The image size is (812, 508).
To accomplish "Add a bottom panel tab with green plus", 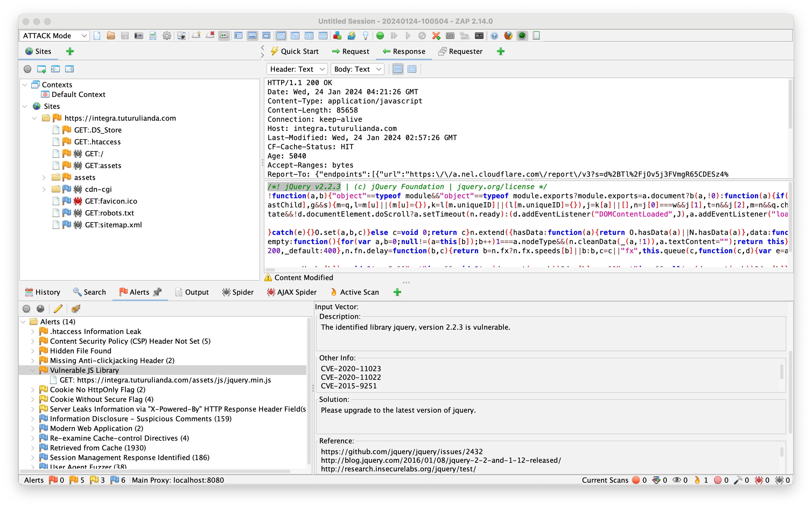I will click(x=397, y=292).
